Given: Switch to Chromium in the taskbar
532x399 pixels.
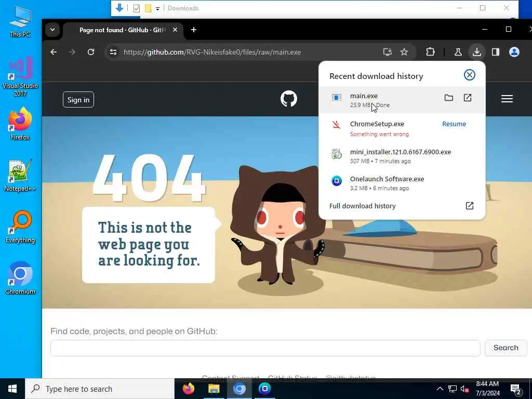Looking at the screenshot, I should pos(239,389).
